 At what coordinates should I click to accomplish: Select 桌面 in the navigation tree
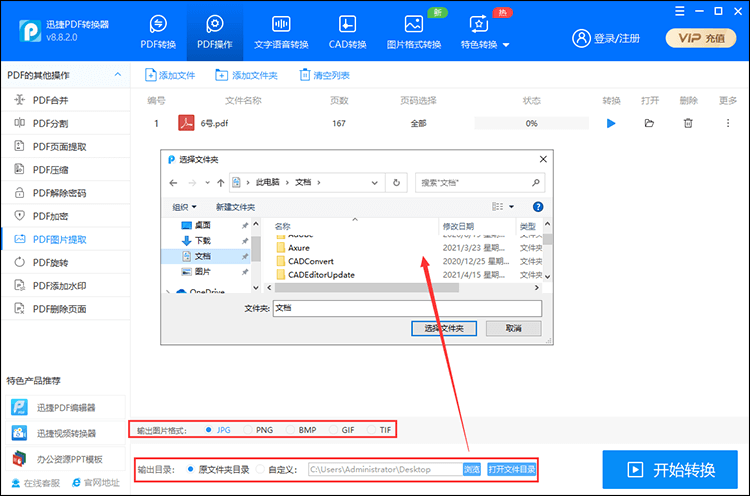[x=202, y=225]
